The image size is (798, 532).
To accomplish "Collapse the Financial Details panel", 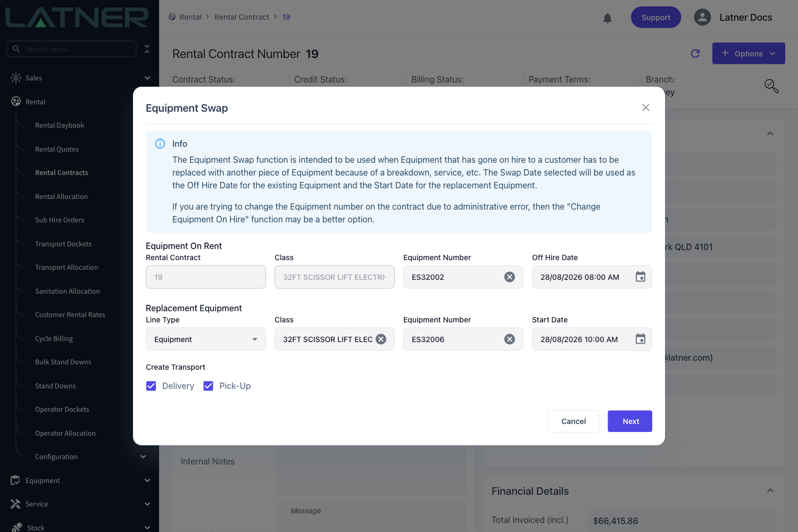I will [770, 491].
